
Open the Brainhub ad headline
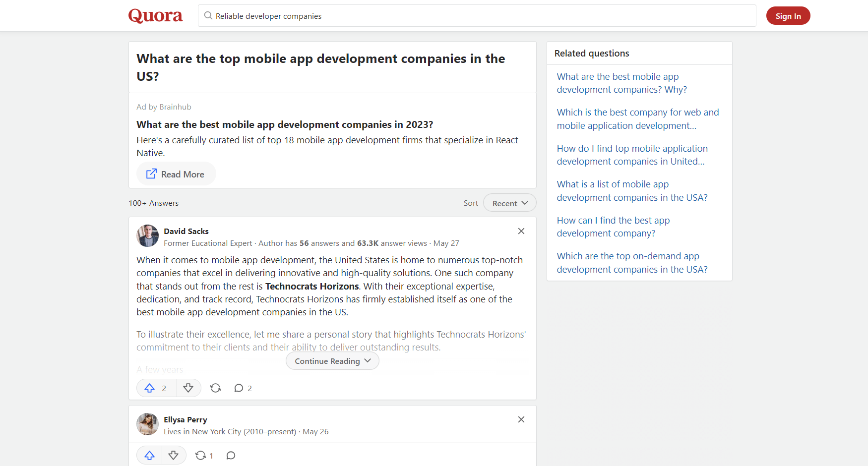[285, 124]
